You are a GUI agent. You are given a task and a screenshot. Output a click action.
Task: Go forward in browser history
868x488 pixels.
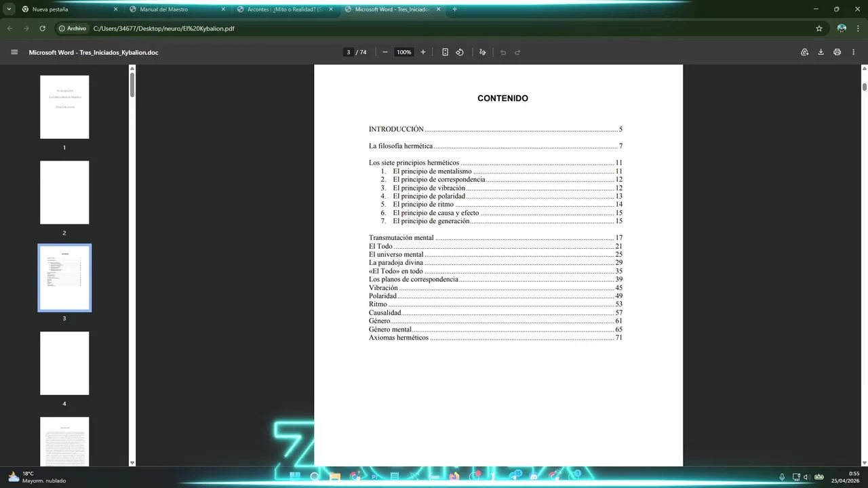pos(26,28)
